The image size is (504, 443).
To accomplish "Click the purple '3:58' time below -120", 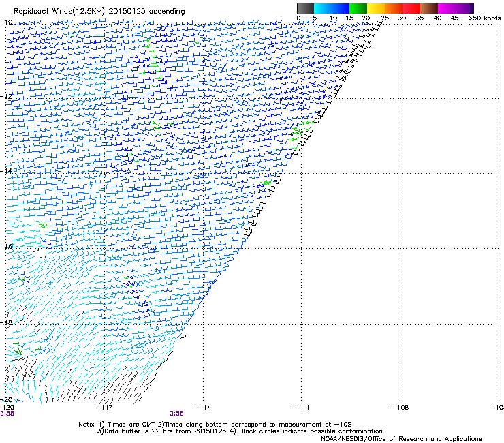I will point(7,414).
